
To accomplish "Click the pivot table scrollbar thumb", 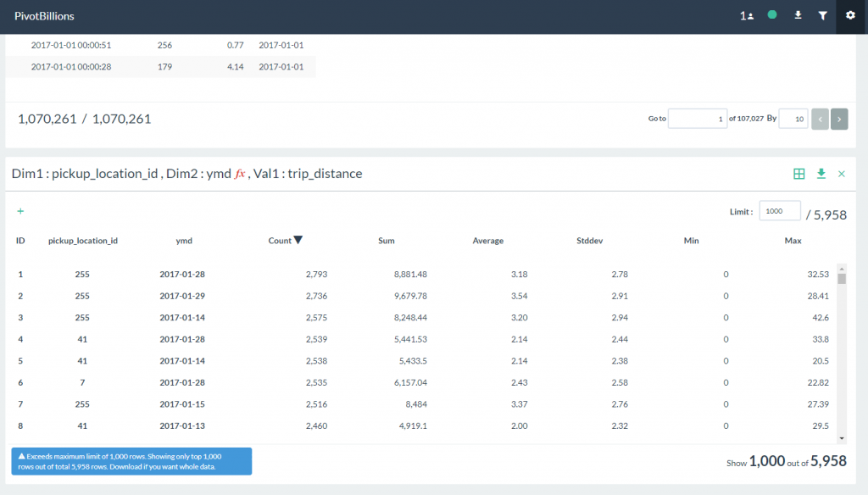I will pyautogui.click(x=842, y=279).
